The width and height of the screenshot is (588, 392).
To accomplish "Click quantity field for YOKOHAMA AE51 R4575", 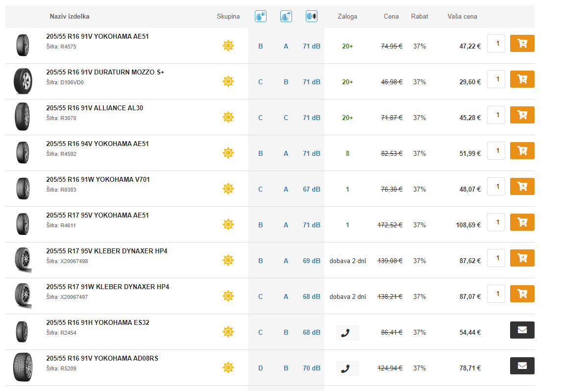I will (496, 43).
